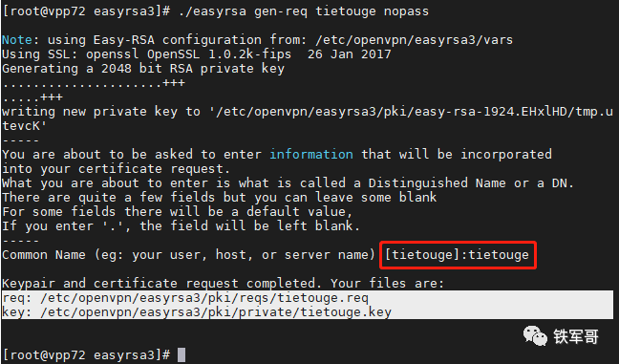The height and width of the screenshot is (364, 619).
Task: Click the /etc/openvpn/easyrsa3/vars path text
Action: 414,40
